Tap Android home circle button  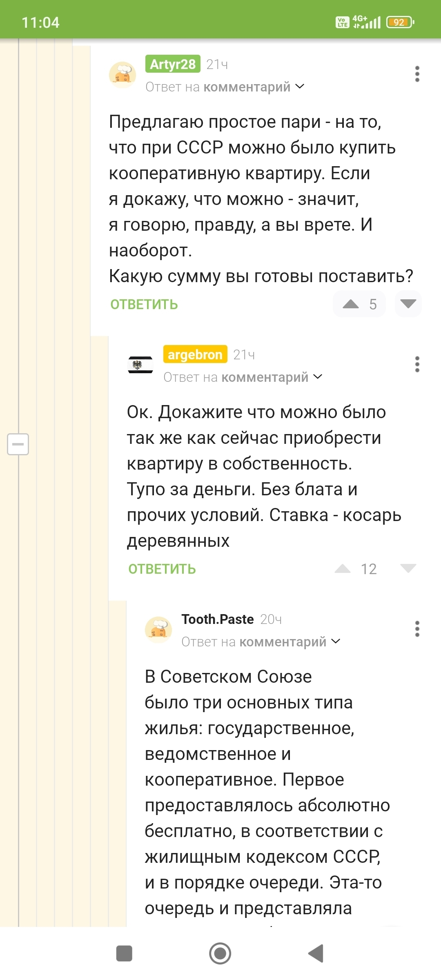[220, 954]
